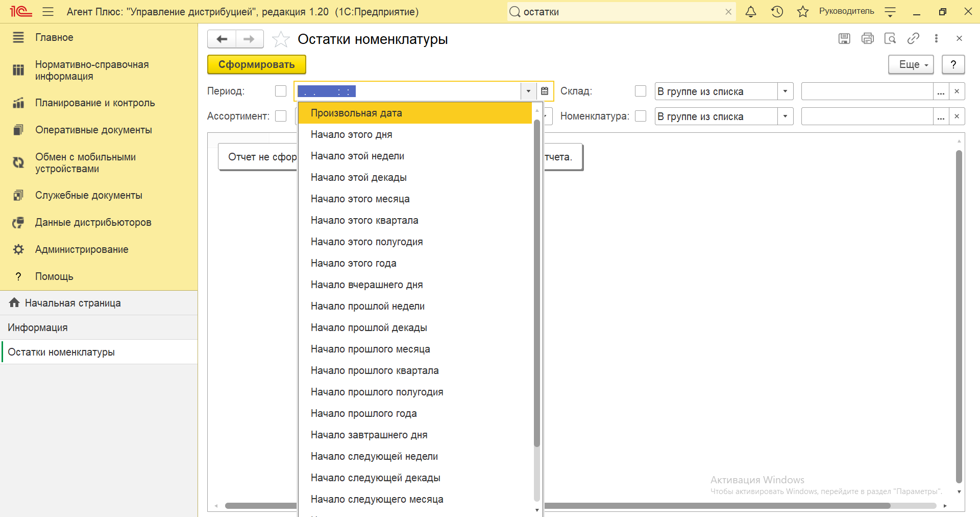Select Начало этой недели option
This screenshot has height=517, width=980.
[x=415, y=156]
